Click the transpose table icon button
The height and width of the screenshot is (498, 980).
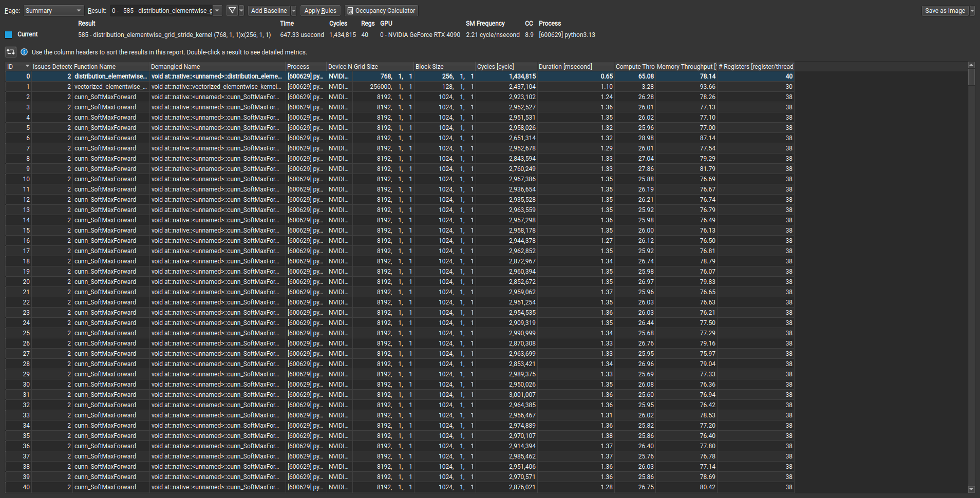tap(11, 52)
